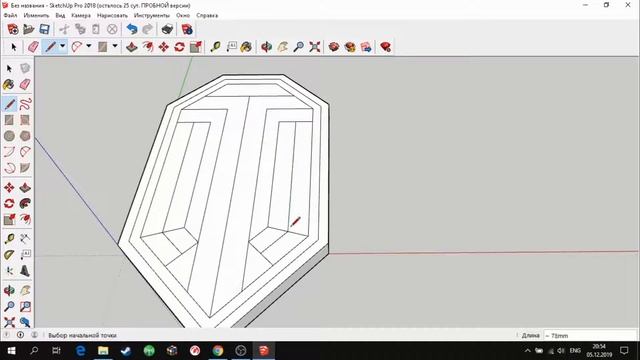Print the model using the printer icon

tap(167, 29)
